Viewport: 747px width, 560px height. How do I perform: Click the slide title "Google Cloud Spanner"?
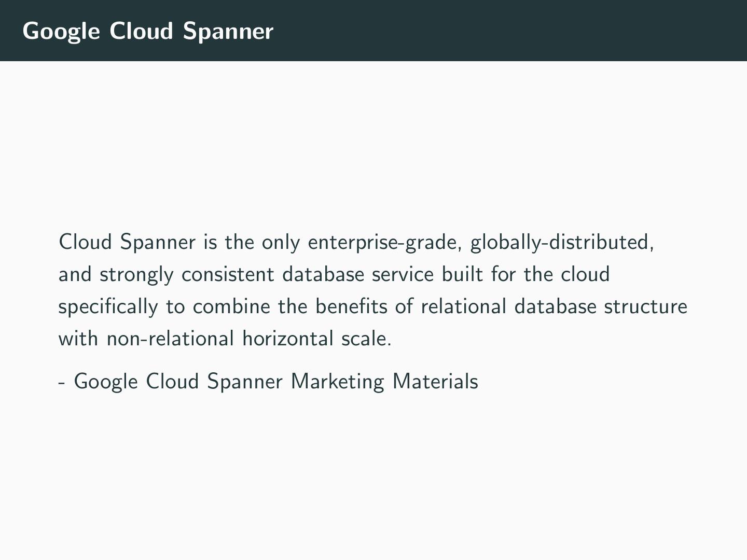tap(148, 31)
